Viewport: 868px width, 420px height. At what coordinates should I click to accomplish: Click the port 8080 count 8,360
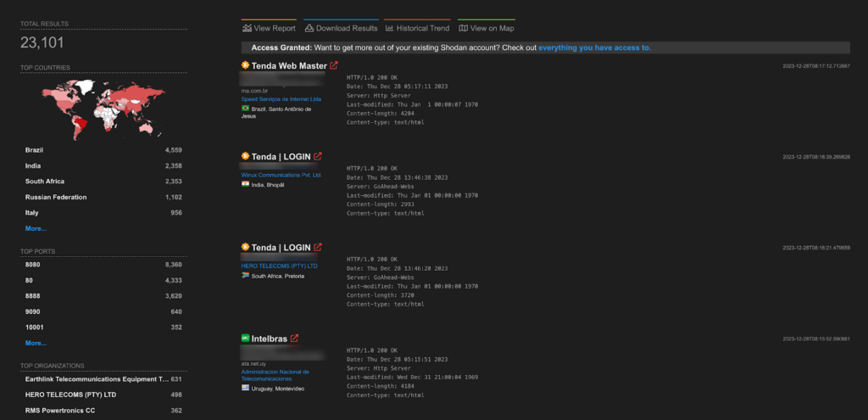[173, 265]
